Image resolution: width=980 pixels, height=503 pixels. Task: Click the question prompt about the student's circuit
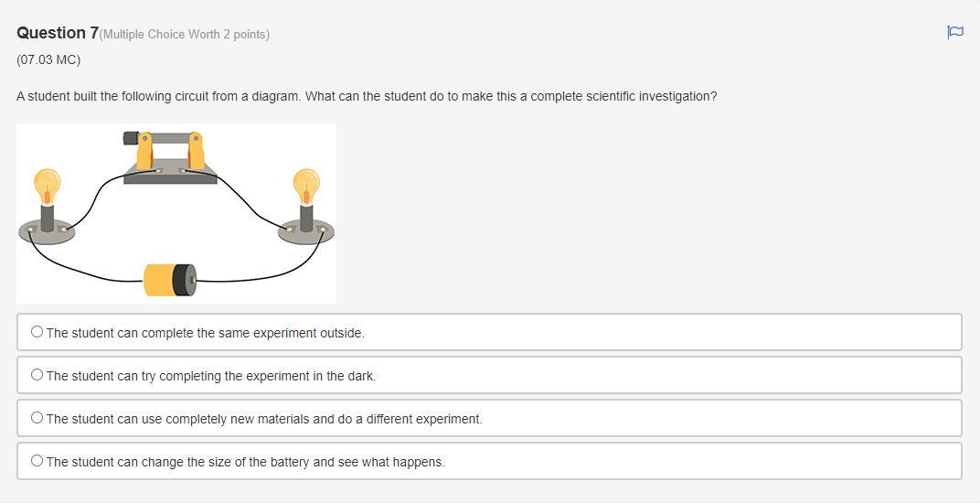pos(367,96)
